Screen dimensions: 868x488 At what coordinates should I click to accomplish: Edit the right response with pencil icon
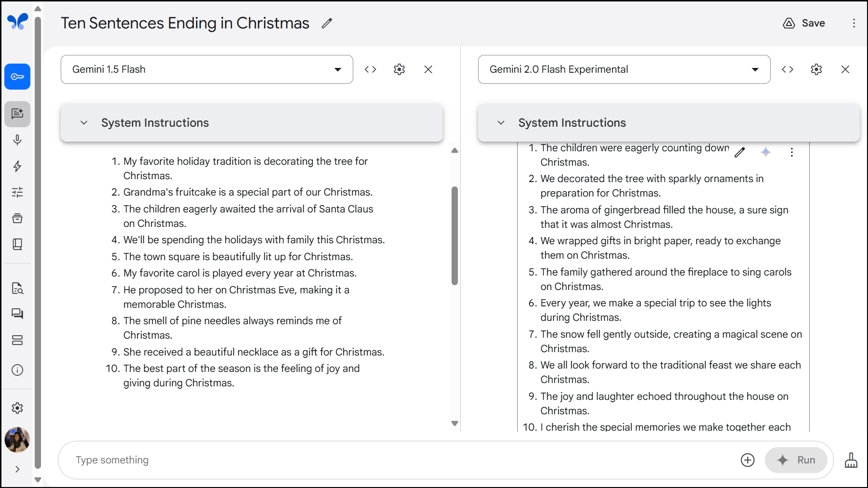tap(740, 152)
